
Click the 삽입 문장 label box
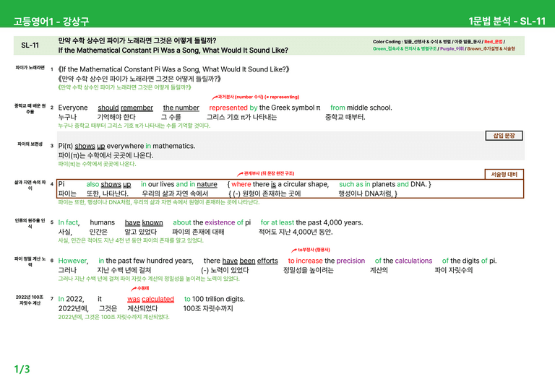504,136
